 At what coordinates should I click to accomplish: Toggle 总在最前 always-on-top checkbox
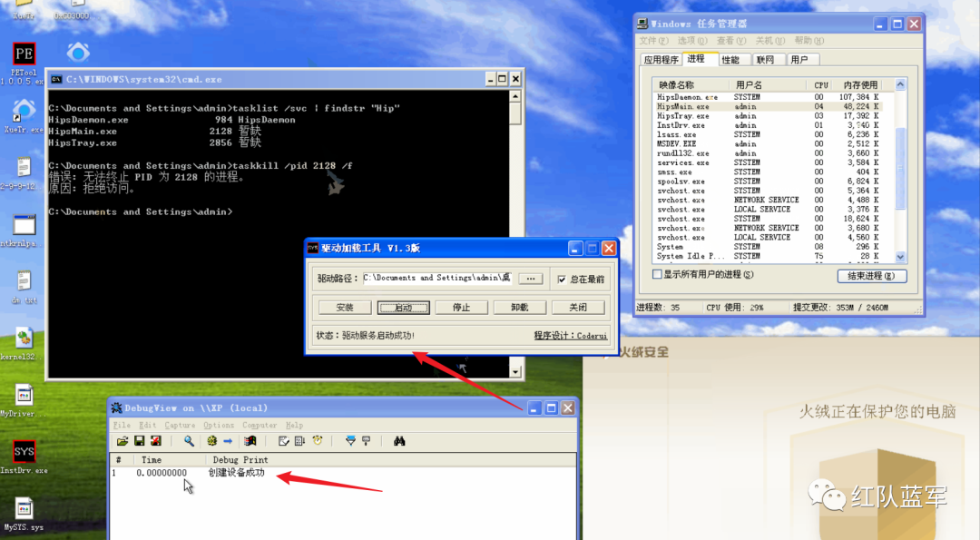(562, 280)
